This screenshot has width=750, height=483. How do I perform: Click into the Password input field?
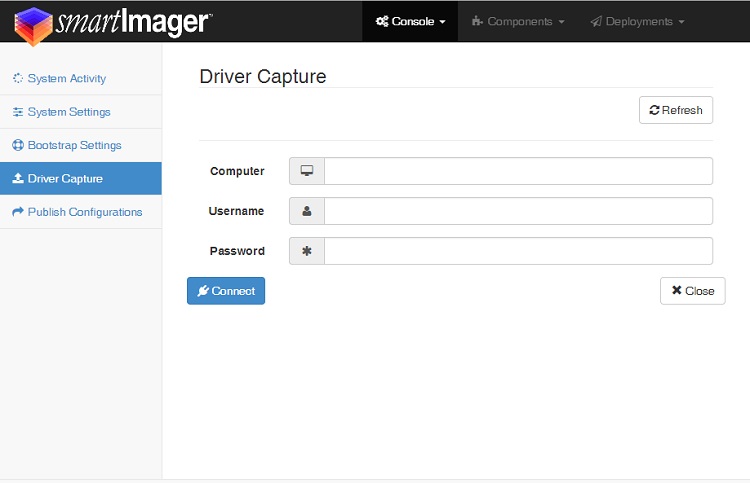point(518,251)
